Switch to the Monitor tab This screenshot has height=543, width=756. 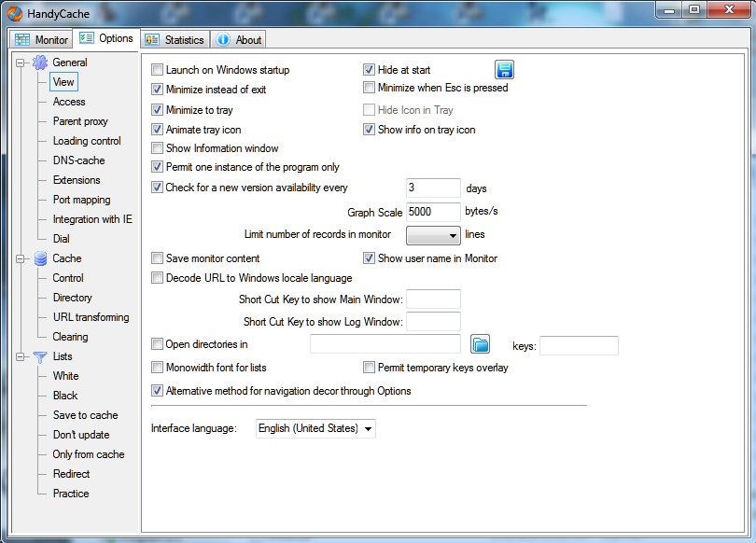tap(41, 39)
